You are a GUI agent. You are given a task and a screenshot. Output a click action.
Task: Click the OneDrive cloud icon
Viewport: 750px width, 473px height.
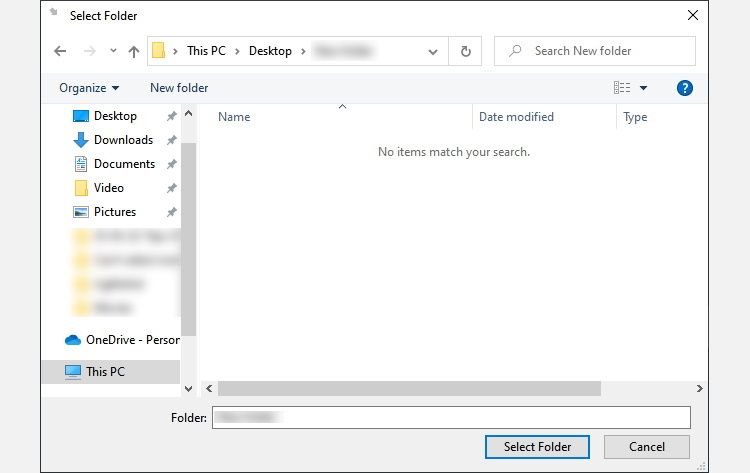point(73,340)
